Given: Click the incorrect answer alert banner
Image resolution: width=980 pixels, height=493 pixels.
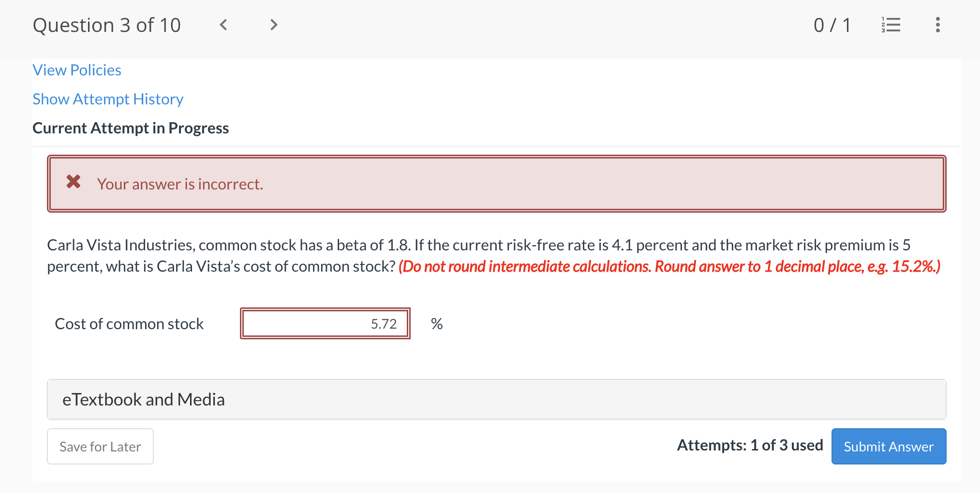Looking at the screenshot, I should click(x=496, y=183).
